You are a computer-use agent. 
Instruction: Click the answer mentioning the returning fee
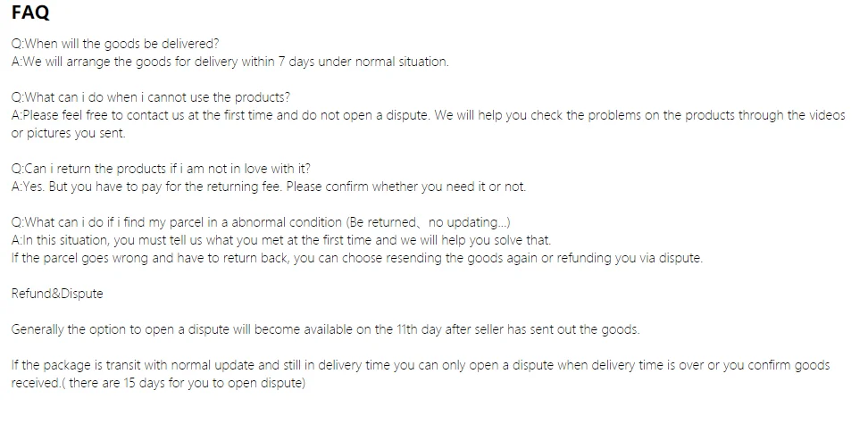tap(269, 187)
